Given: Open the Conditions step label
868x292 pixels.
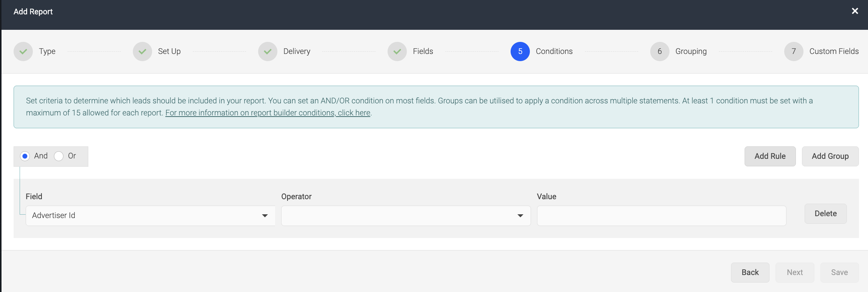Looking at the screenshot, I should point(554,51).
